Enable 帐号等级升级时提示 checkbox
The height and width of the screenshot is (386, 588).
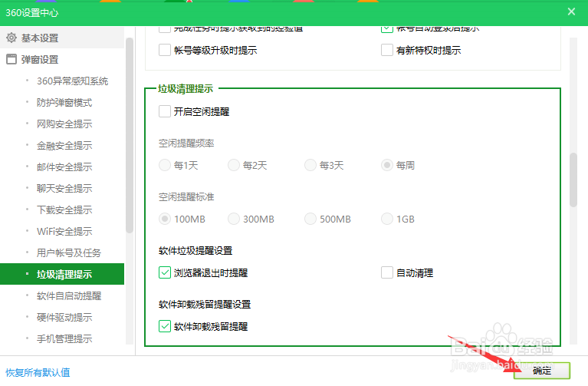[165, 50]
